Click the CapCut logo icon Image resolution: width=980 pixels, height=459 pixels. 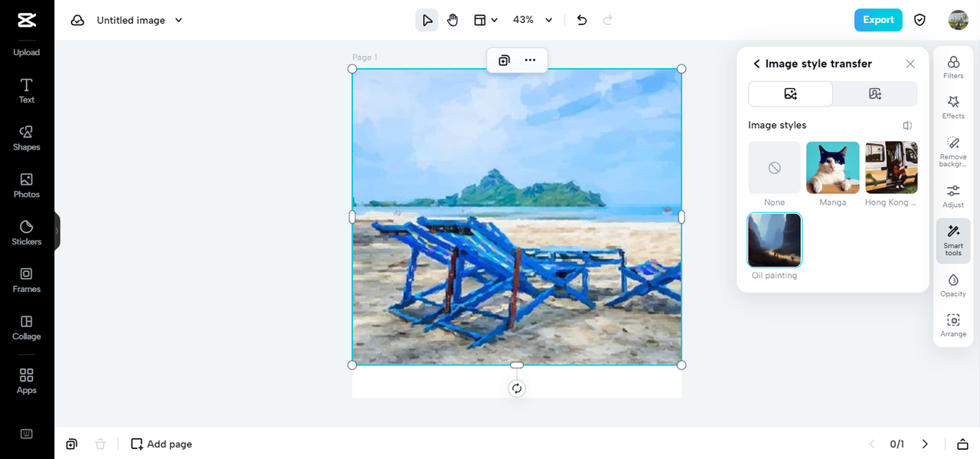coord(27,20)
